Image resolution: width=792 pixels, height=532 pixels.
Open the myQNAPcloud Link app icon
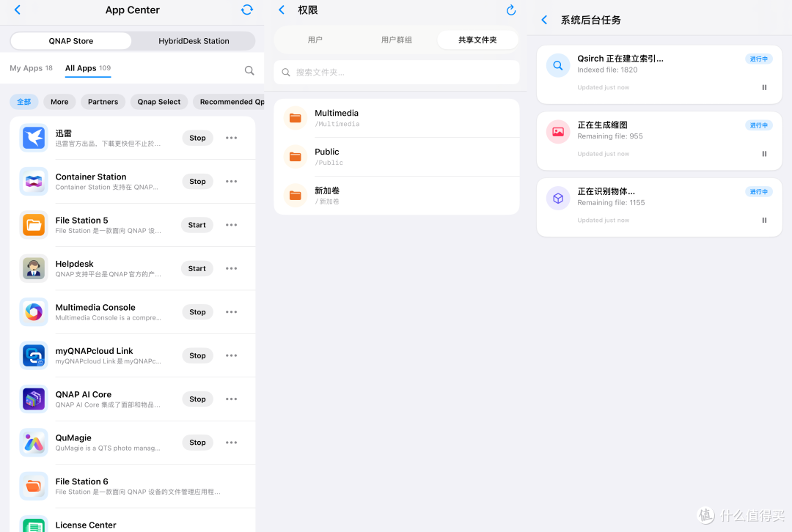[x=34, y=355]
